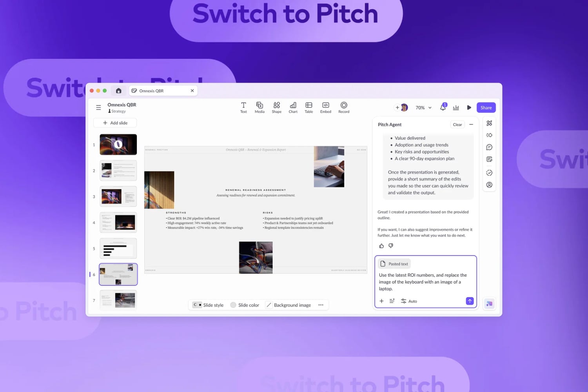588x392 pixels.
Task: Open the Slide color picker
Action: coord(245,305)
